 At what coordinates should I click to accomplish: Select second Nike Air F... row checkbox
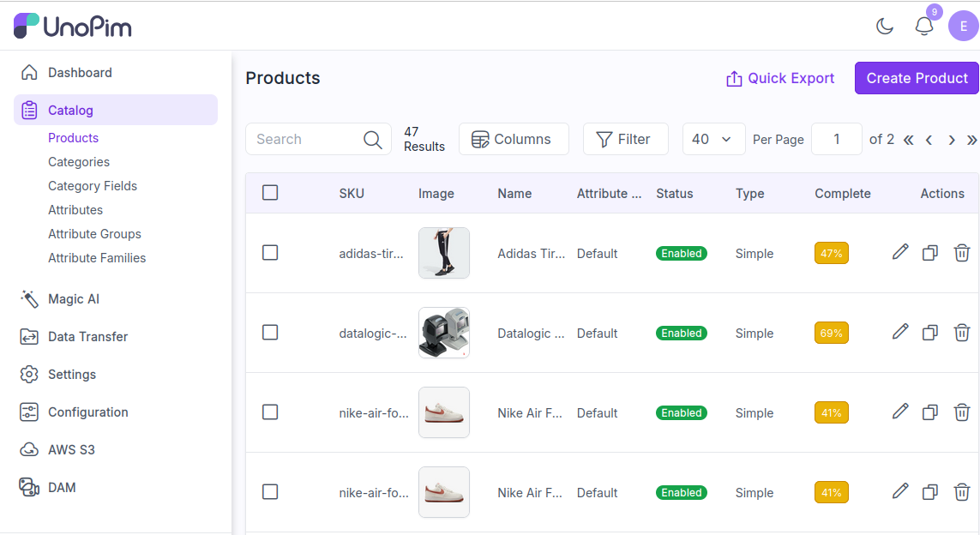point(270,492)
